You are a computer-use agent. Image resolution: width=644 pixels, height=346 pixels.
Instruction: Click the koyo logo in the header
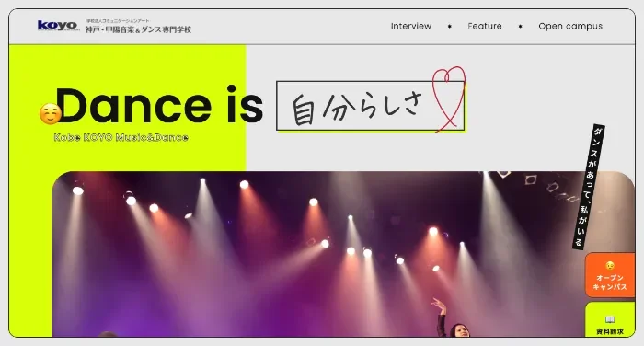click(x=58, y=26)
